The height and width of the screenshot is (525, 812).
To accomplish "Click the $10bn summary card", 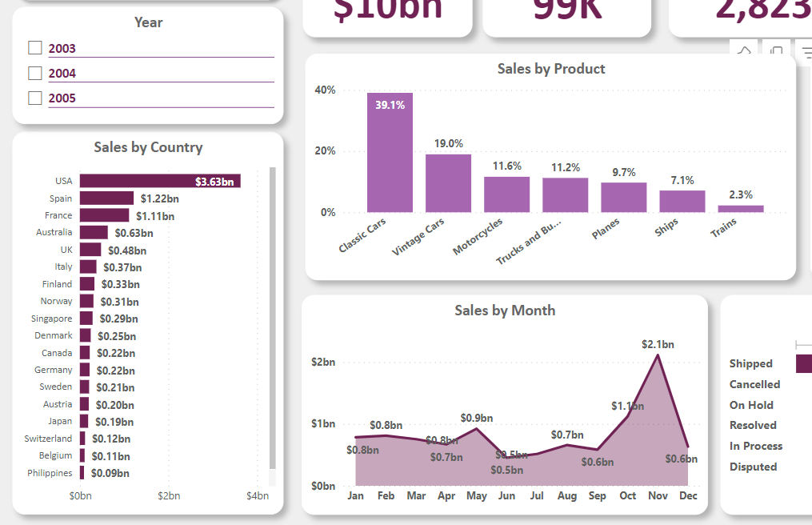I will point(387,12).
